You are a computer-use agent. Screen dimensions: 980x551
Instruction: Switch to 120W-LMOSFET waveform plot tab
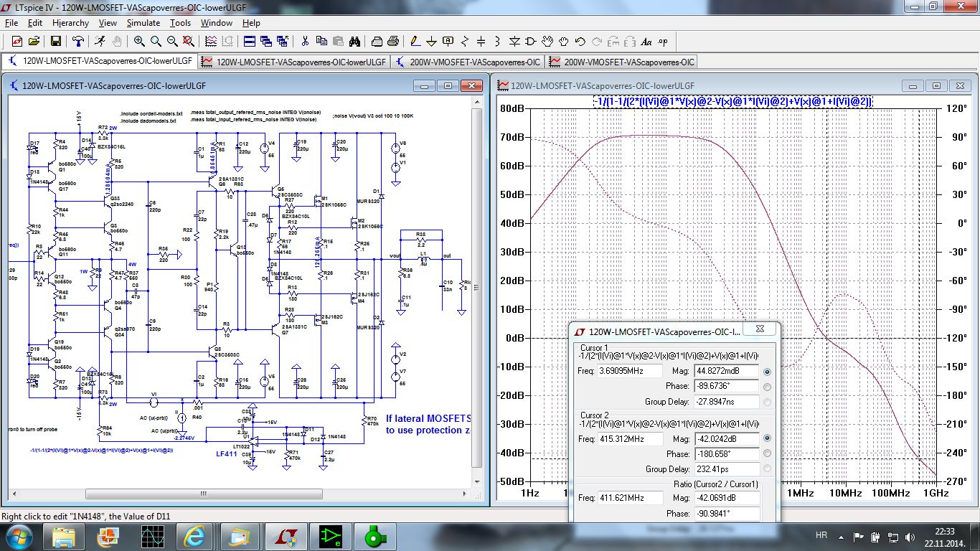[x=293, y=62]
